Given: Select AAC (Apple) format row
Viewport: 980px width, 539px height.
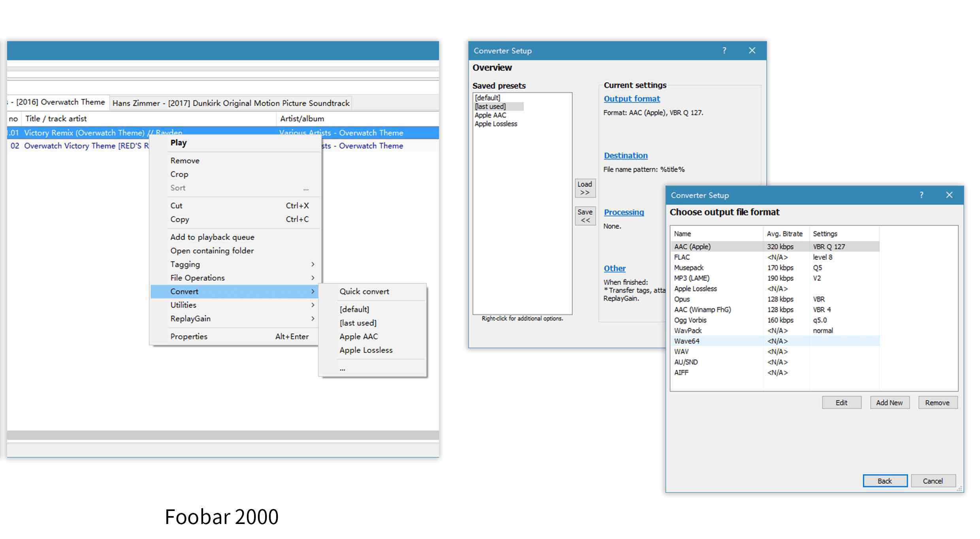Looking at the screenshot, I should [775, 247].
